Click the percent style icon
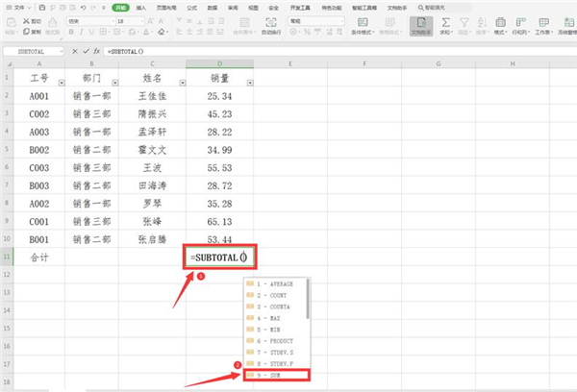This screenshot has height=392, width=577. [x=307, y=32]
